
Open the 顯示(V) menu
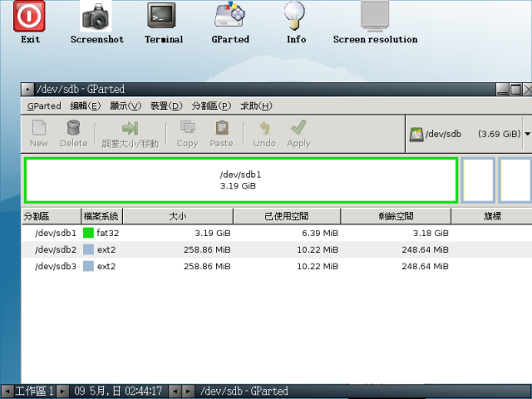pyautogui.click(x=126, y=106)
